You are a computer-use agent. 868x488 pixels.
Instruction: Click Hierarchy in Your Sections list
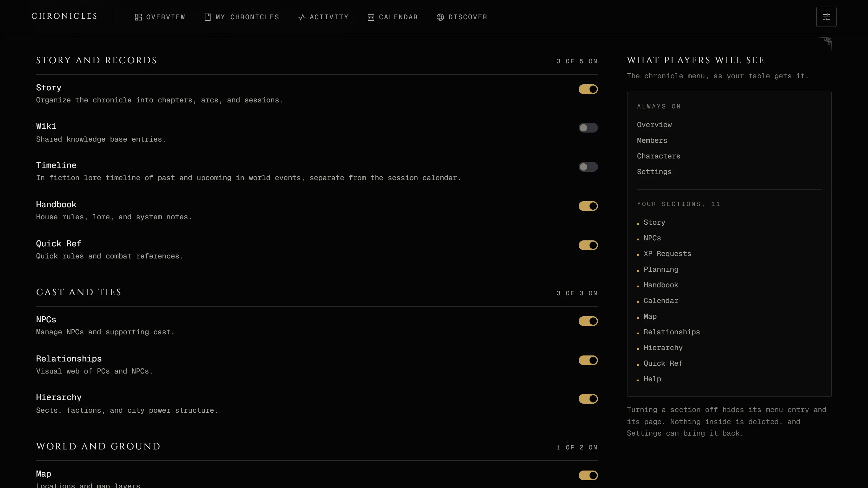coord(663,348)
